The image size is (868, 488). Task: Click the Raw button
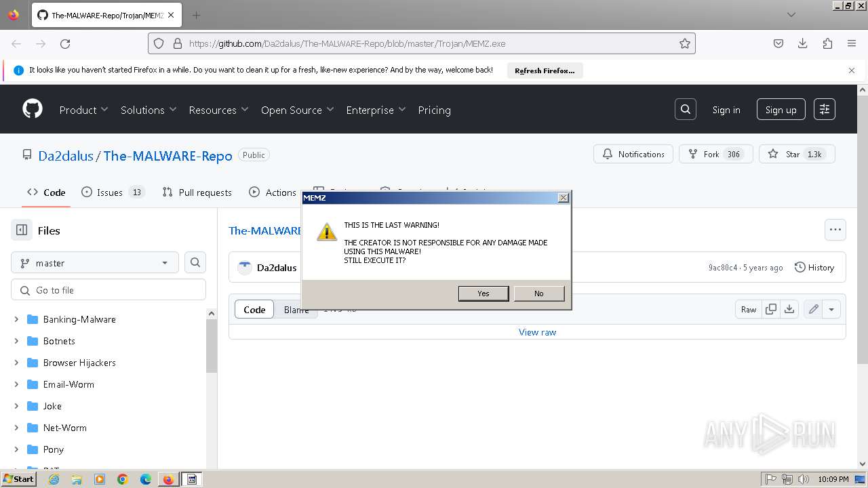[x=748, y=309]
